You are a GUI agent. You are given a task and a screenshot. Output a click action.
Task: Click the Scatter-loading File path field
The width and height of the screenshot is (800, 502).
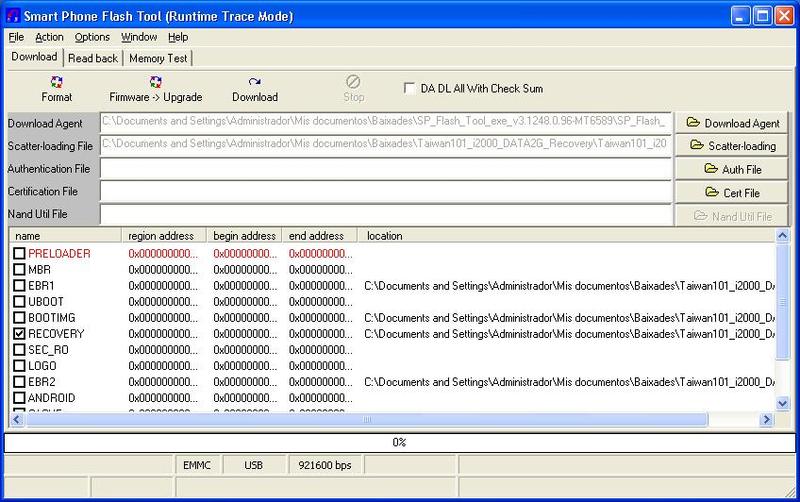[386, 144]
